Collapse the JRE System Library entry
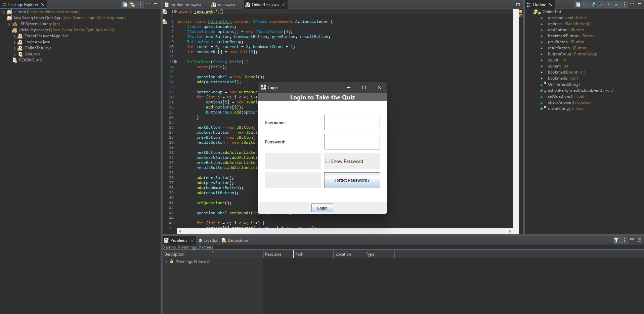 click(x=9, y=24)
